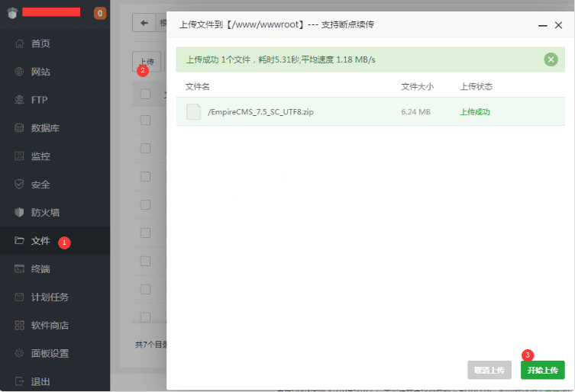
Task: Click the monitor icon for 监控
Action: pyautogui.click(x=20, y=156)
